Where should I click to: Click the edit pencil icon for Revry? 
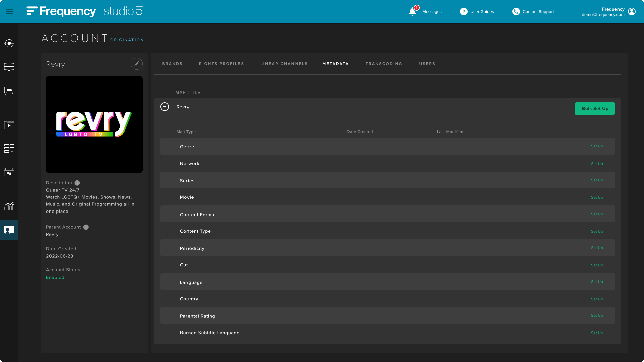[137, 64]
